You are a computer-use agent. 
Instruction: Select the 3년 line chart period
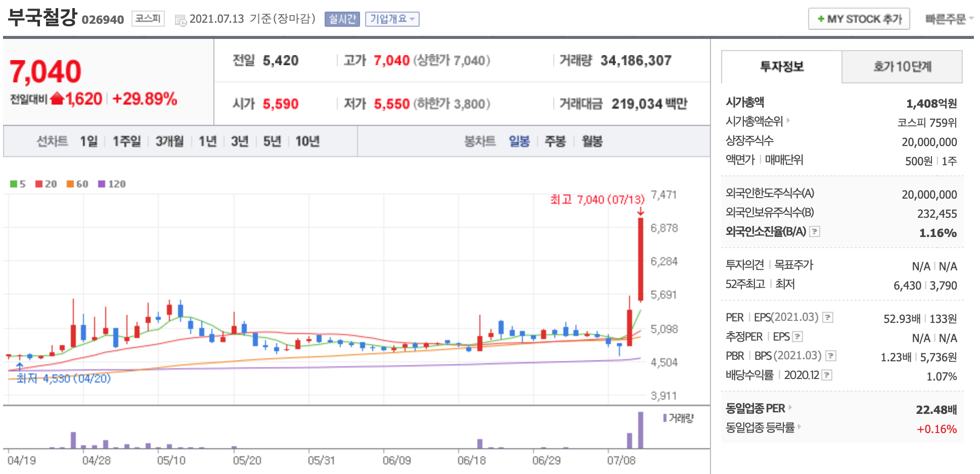point(240,141)
